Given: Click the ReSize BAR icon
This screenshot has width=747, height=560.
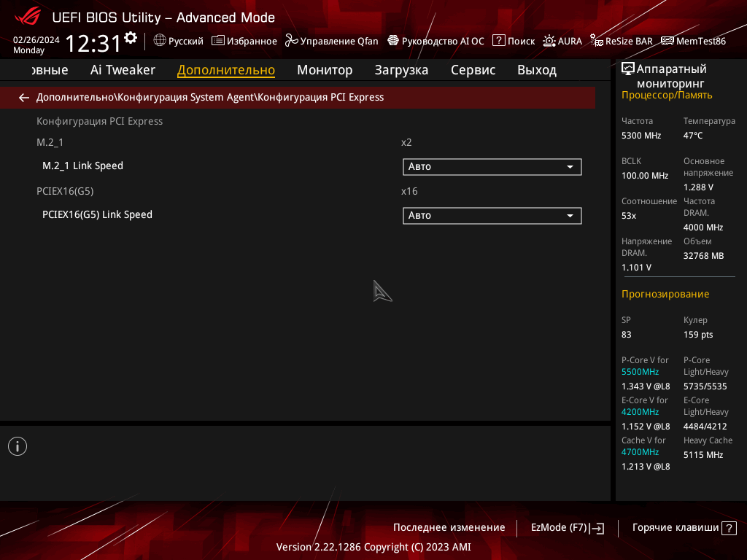Looking at the screenshot, I should (597, 41).
